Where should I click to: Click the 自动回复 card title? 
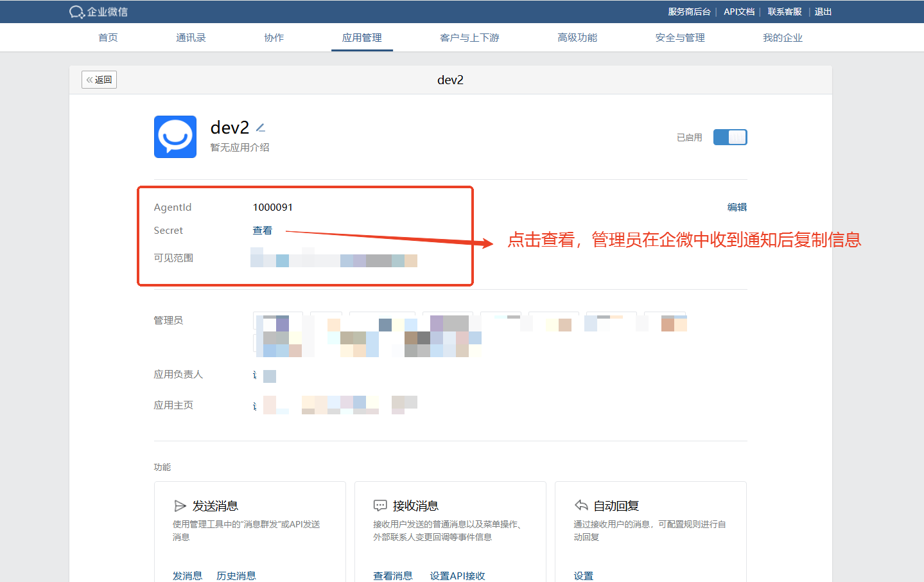coord(616,506)
